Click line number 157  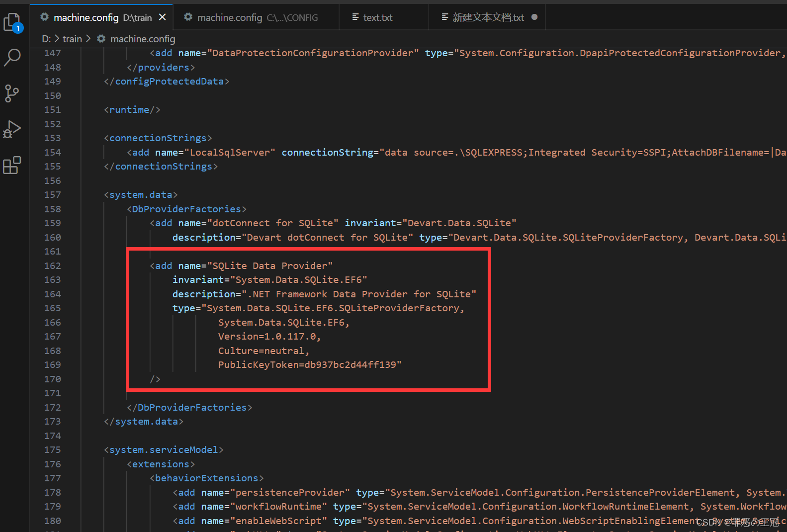coord(52,195)
